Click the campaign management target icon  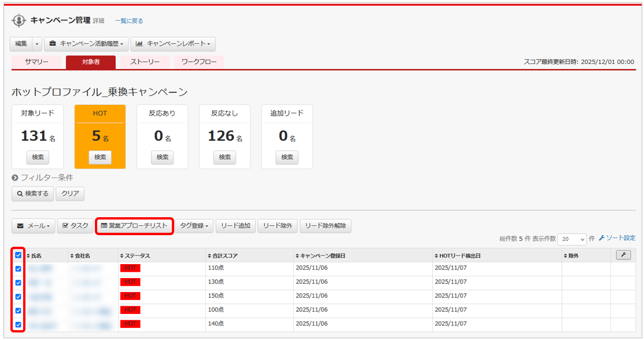pyautogui.click(x=19, y=20)
